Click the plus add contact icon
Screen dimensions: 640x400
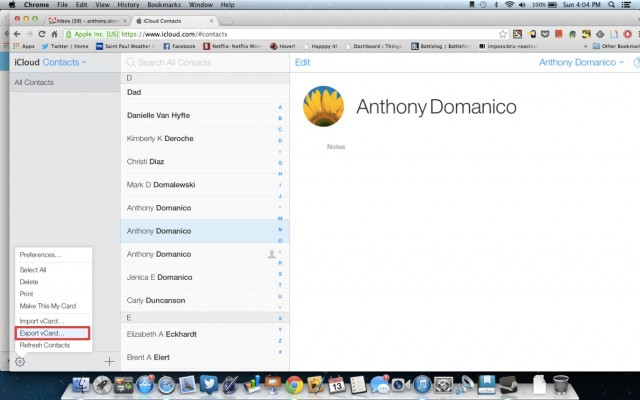point(109,361)
